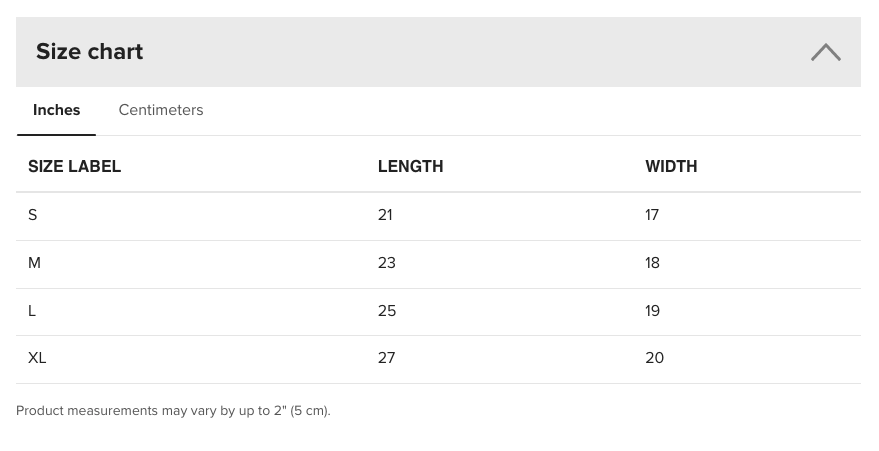Click the product measurements disclaimer note
The image size is (879, 451).
173,411
